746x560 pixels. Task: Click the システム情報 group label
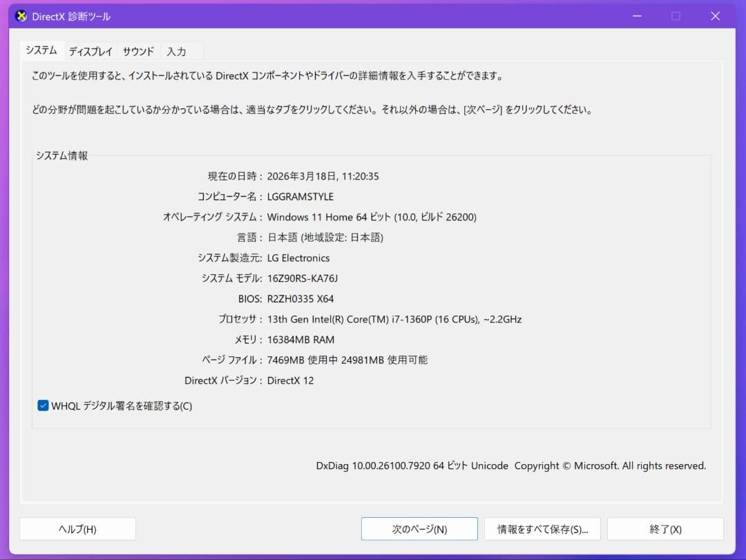62,156
